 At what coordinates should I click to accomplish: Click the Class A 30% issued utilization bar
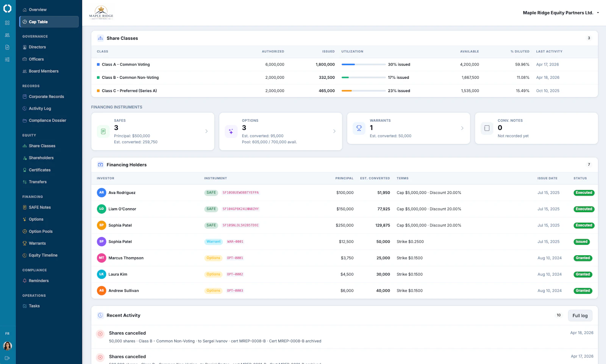364,64
